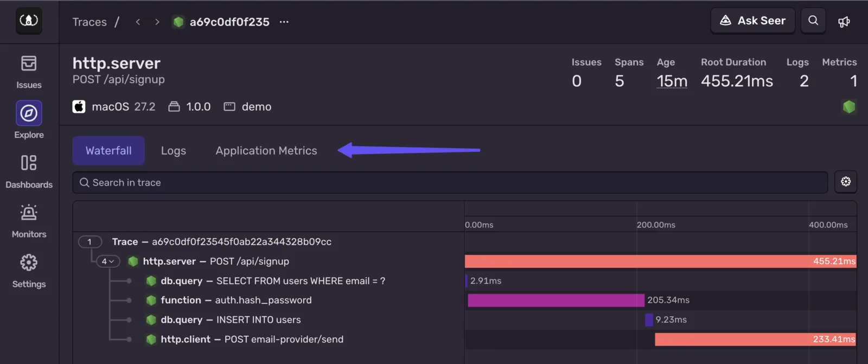Click the release 1.0.0 package icon
868x364 pixels.
tap(174, 106)
